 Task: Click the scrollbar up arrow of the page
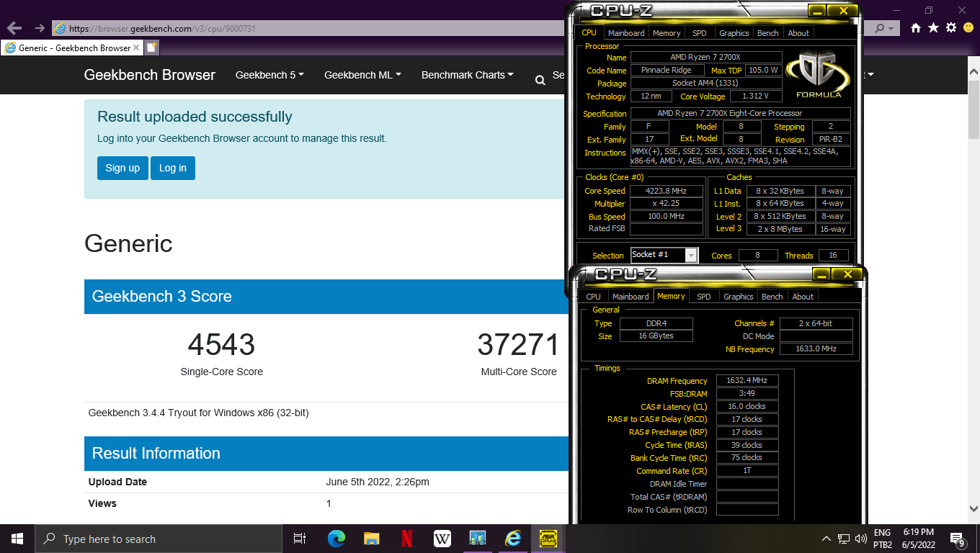point(974,71)
